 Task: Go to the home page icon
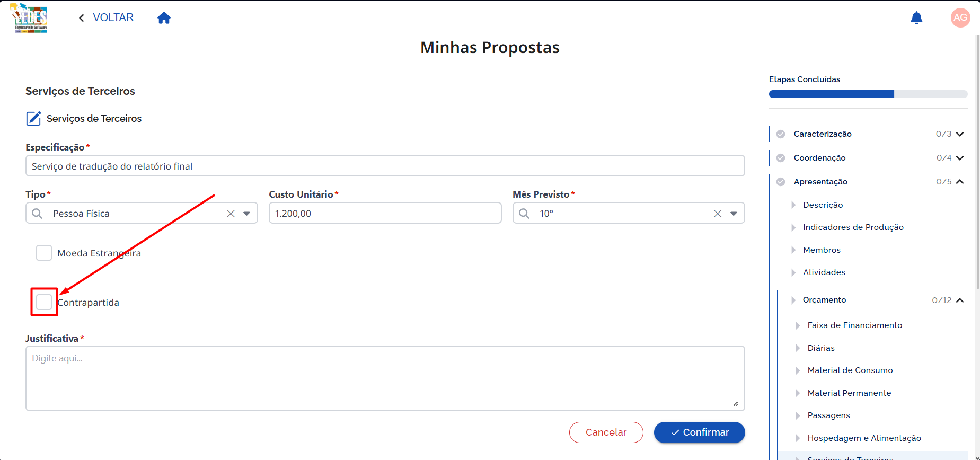tap(164, 18)
